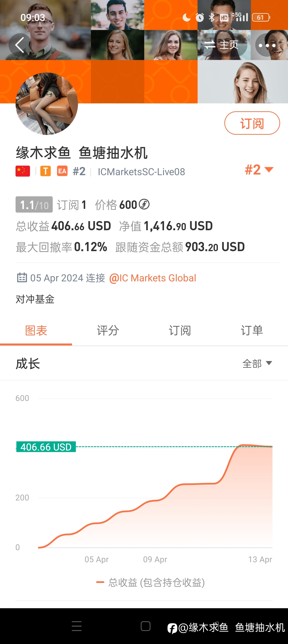The width and height of the screenshot is (288, 644).
Task: Tap the EA badge icon
Action: 62,171
